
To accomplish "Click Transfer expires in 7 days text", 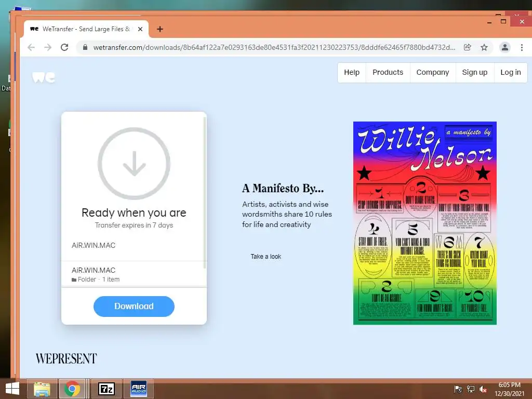I will click(x=134, y=225).
